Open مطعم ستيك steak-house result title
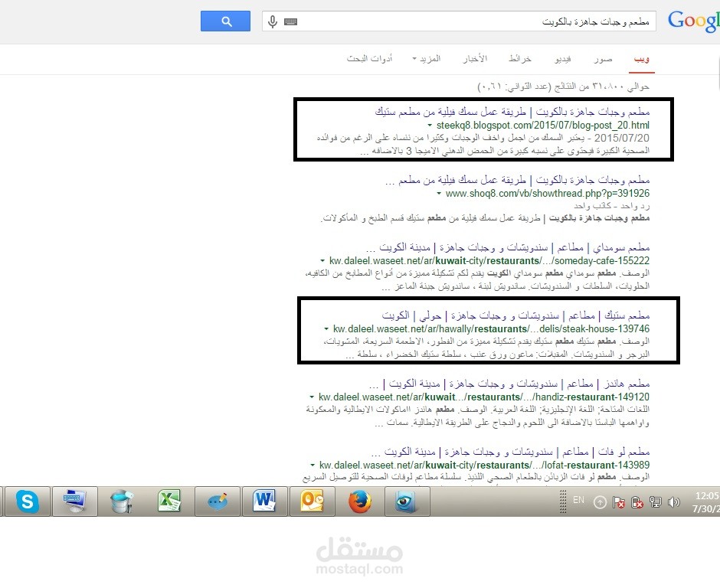Screen dimensions: 720x588 (515, 315)
